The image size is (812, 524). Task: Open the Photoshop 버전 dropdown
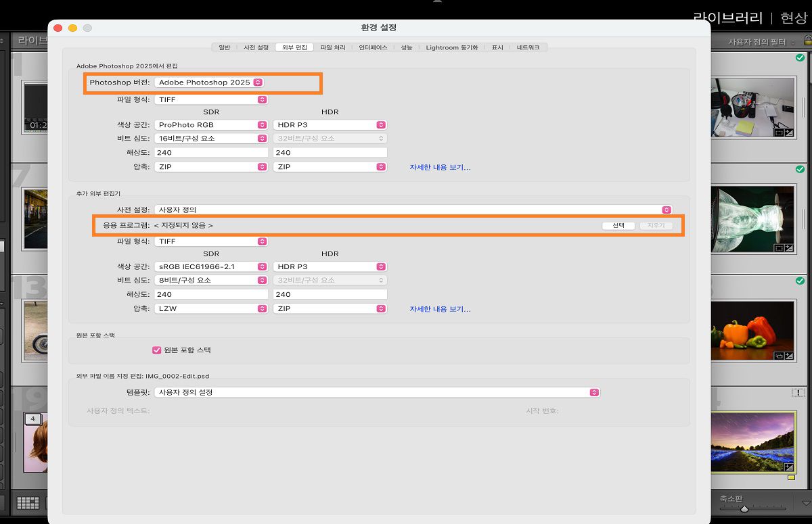(209, 82)
